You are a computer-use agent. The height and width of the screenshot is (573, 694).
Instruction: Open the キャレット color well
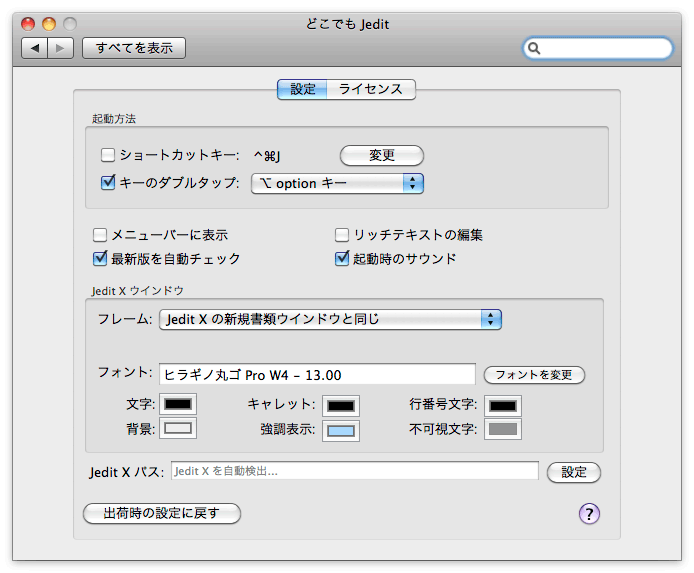click(x=341, y=406)
